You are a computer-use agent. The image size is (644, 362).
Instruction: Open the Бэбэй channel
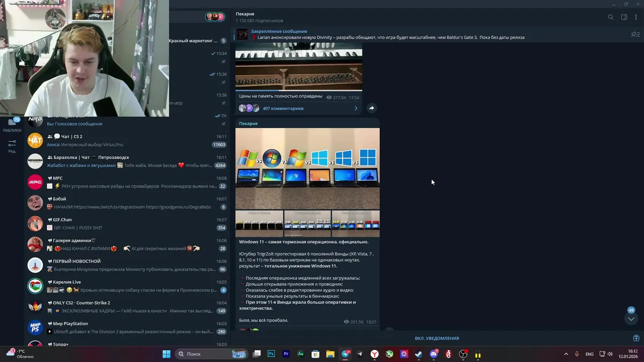(x=127, y=203)
